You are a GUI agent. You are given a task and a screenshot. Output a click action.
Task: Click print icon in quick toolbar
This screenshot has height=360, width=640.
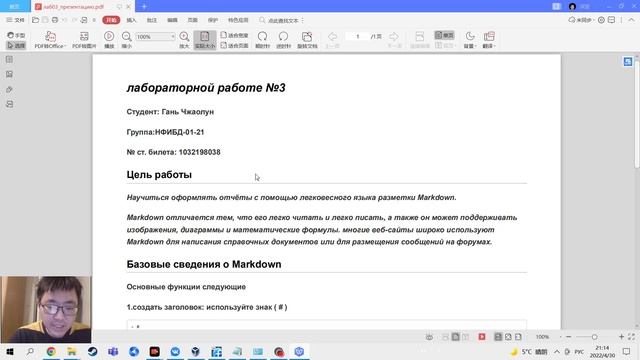55,20
